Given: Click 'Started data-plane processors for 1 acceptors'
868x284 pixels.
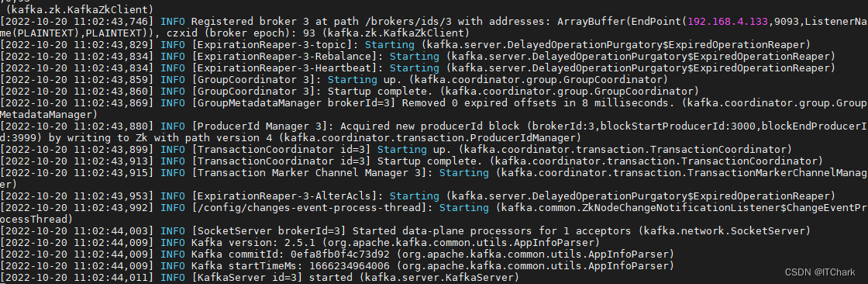Looking at the screenshot, I should pyautogui.click(x=491, y=230).
